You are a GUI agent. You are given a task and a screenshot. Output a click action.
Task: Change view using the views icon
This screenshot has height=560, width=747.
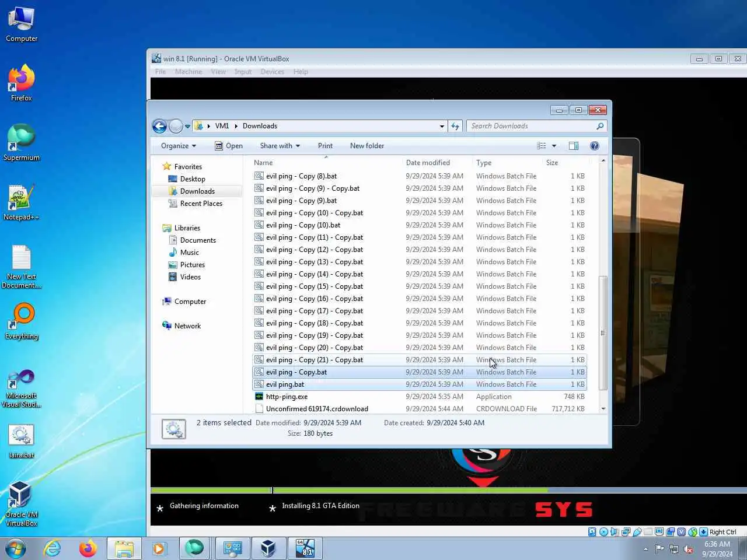point(542,146)
